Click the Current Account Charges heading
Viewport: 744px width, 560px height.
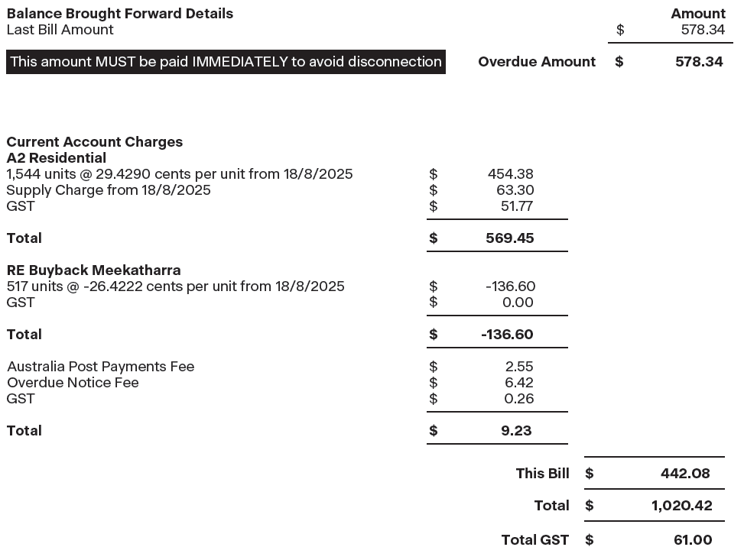click(94, 142)
